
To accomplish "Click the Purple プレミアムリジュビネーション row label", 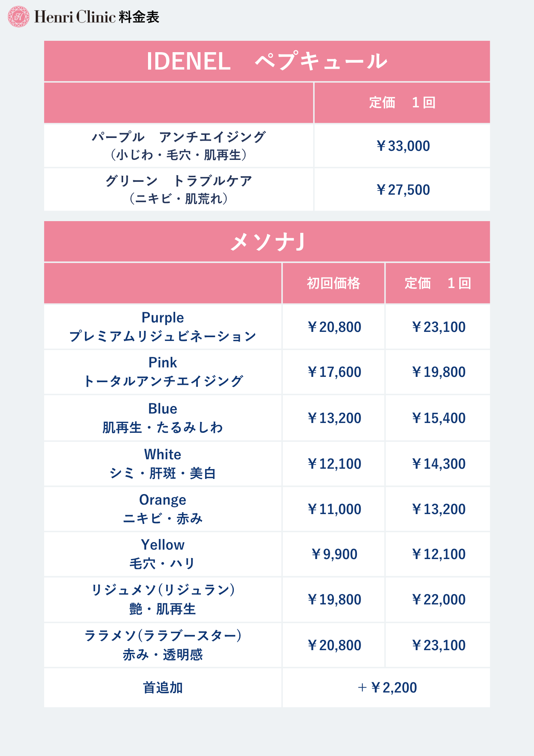I will point(163,327).
